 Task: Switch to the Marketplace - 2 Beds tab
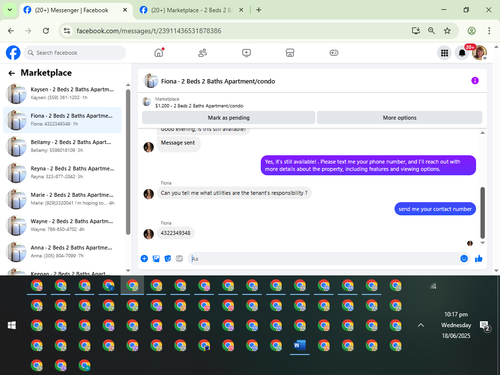tap(191, 10)
